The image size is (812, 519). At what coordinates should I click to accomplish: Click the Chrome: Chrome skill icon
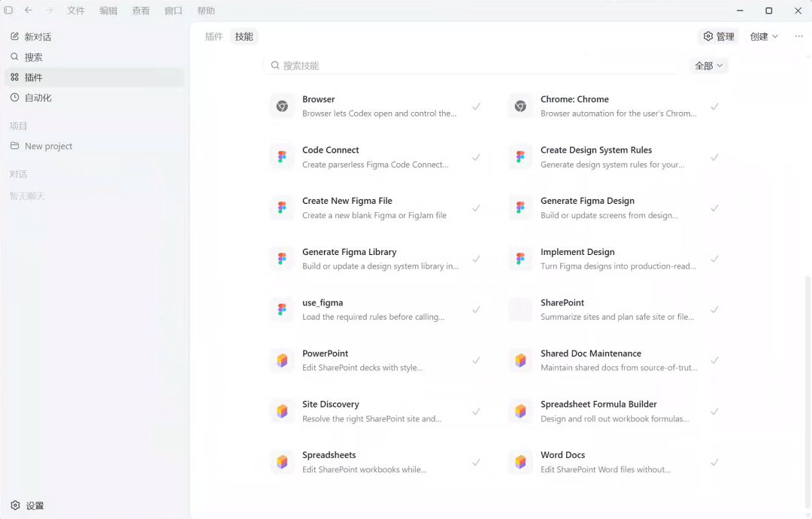pos(520,106)
